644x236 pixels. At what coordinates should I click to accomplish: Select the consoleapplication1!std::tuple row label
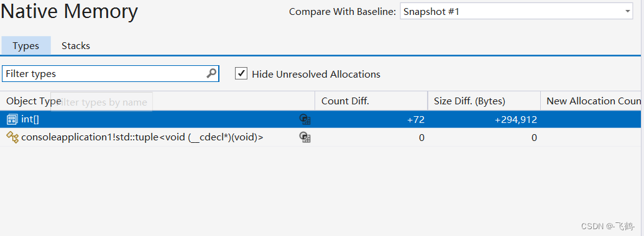pyautogui.click(x=142, y=137)
